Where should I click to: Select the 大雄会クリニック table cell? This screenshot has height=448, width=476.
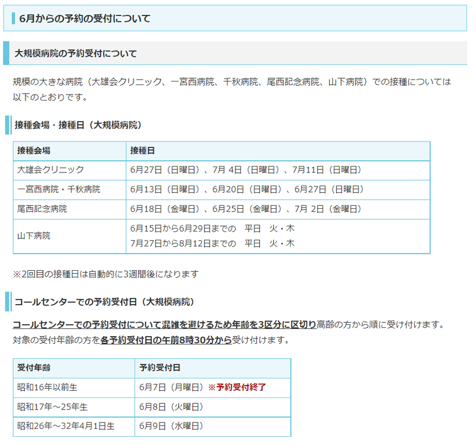click(51, 170)
